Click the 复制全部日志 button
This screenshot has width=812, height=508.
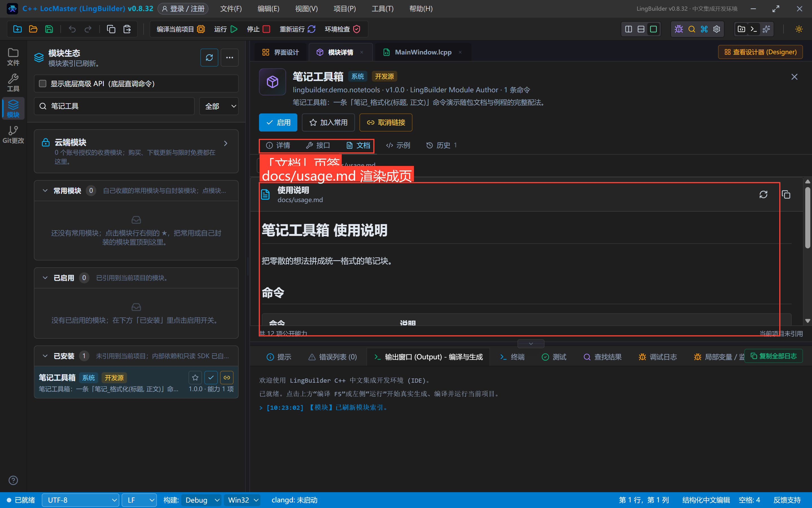(x=773, y=356)
